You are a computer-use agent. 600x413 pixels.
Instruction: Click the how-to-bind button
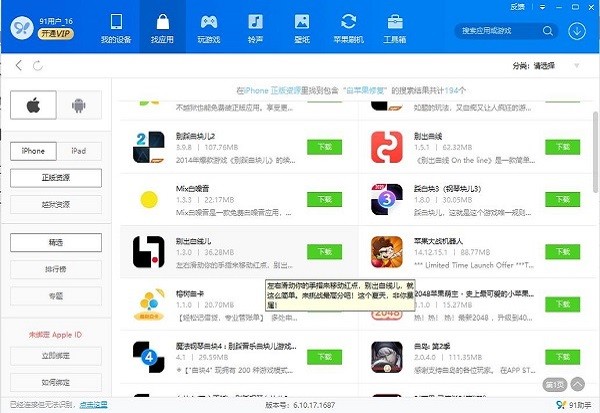point(56,382)
